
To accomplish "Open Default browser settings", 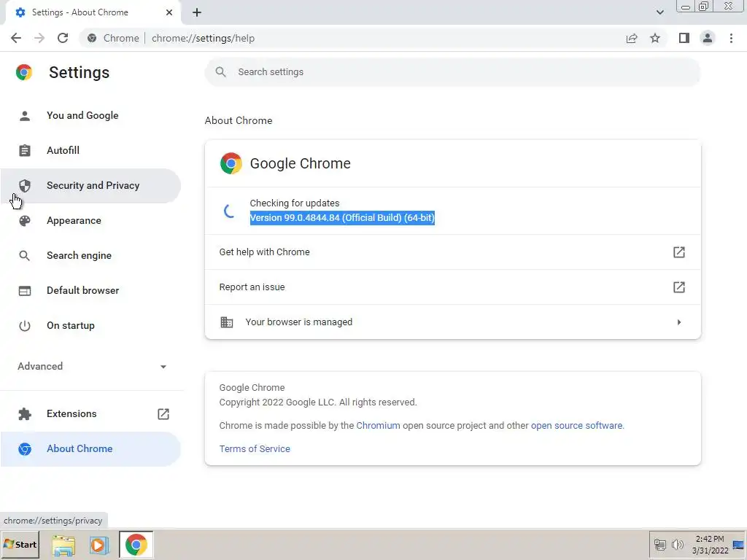I will coord(90,290).
